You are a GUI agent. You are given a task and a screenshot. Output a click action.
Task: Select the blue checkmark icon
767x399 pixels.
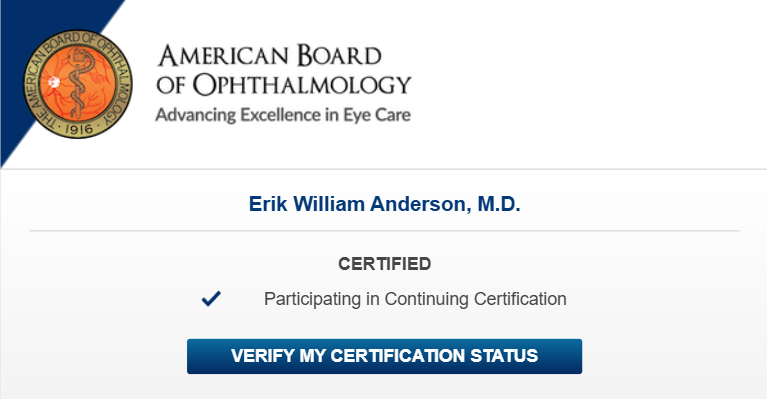[211, 298]
